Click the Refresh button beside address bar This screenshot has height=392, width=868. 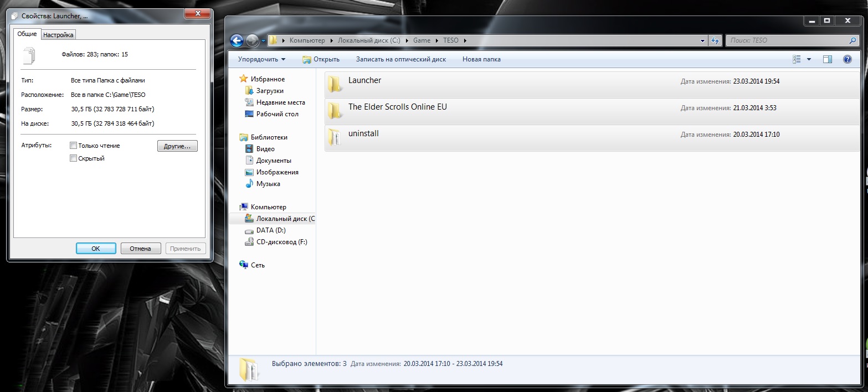[x=715, y=40]
